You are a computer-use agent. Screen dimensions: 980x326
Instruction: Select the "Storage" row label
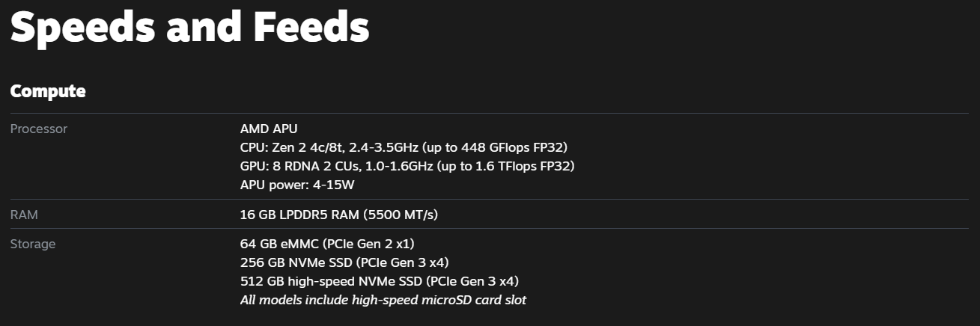[33, 244]
